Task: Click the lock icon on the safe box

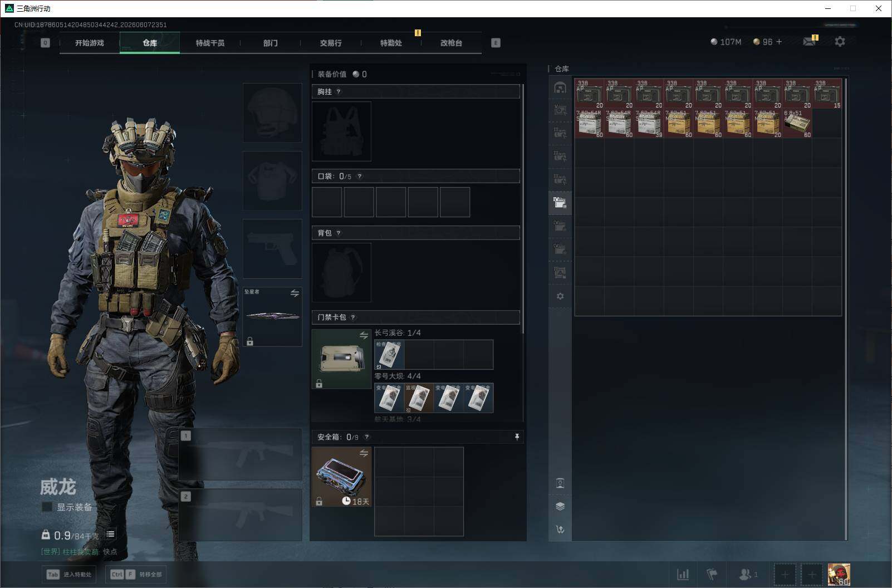Action: [x=319, y=502]
